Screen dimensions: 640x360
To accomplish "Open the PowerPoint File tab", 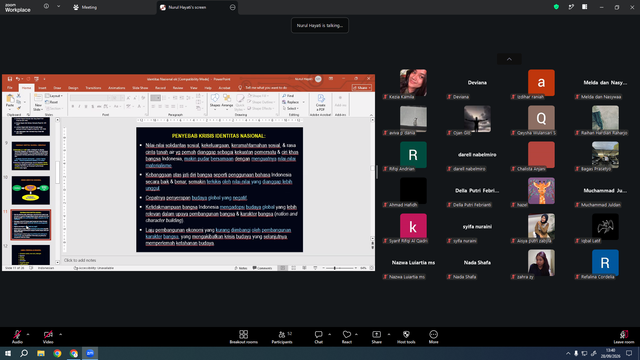I will coord(10,88).
